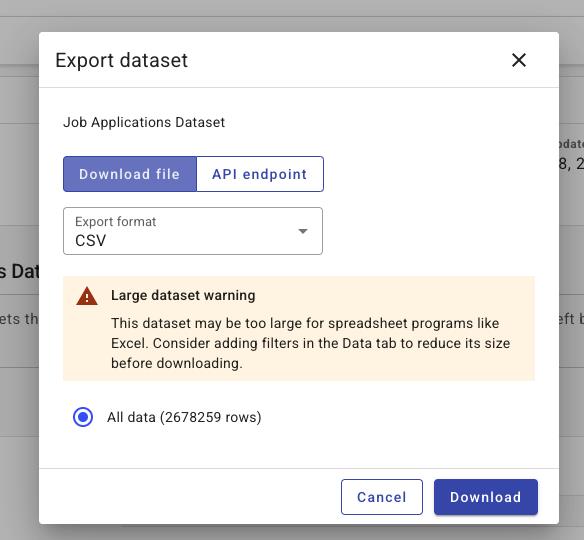Close the Export dataset dialog with X
The height and width of the screenshot is (540, 584).
tap(519, 60)
